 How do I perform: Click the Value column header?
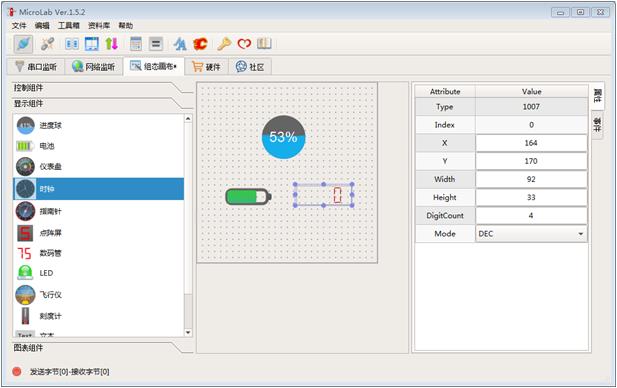(532, 91)
